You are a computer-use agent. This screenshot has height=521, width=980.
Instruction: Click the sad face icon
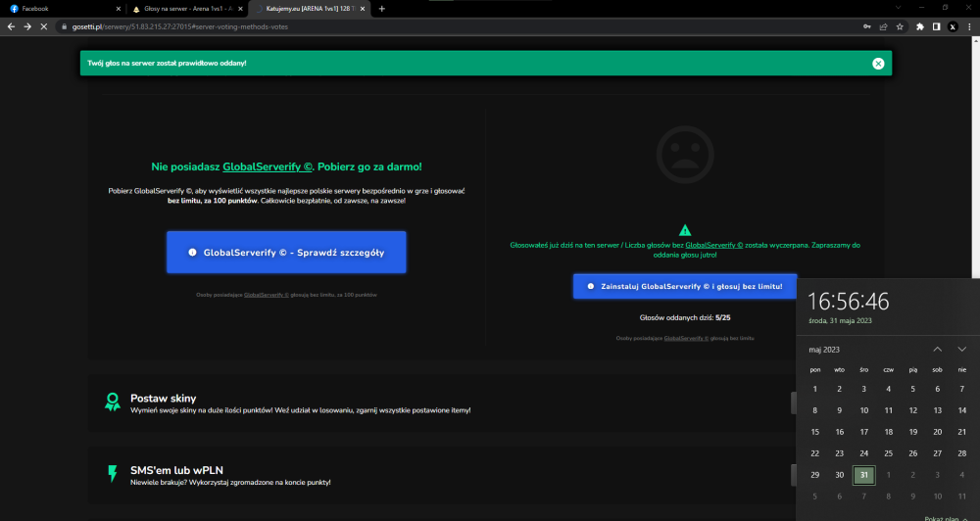tap(685, 155)
